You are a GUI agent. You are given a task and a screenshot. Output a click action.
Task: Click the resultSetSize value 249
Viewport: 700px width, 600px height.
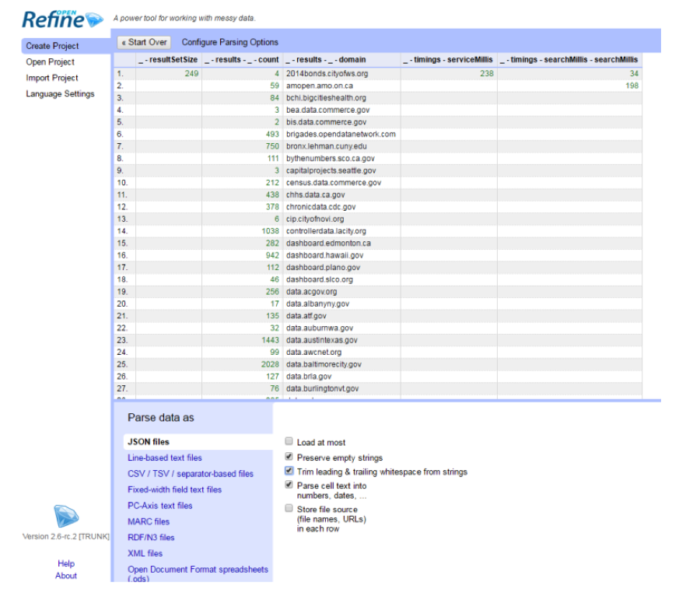pos(191,74)
